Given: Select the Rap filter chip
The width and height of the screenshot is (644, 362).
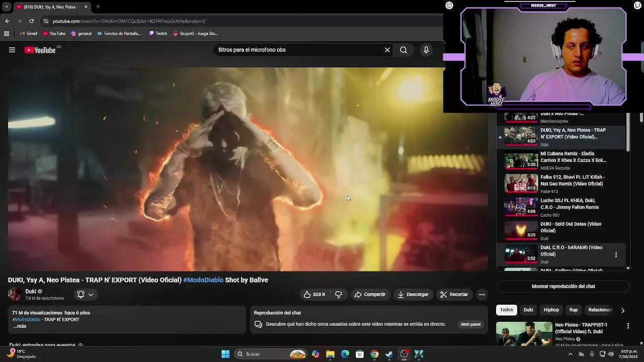Looking at the screenshot, I should 574,310.
